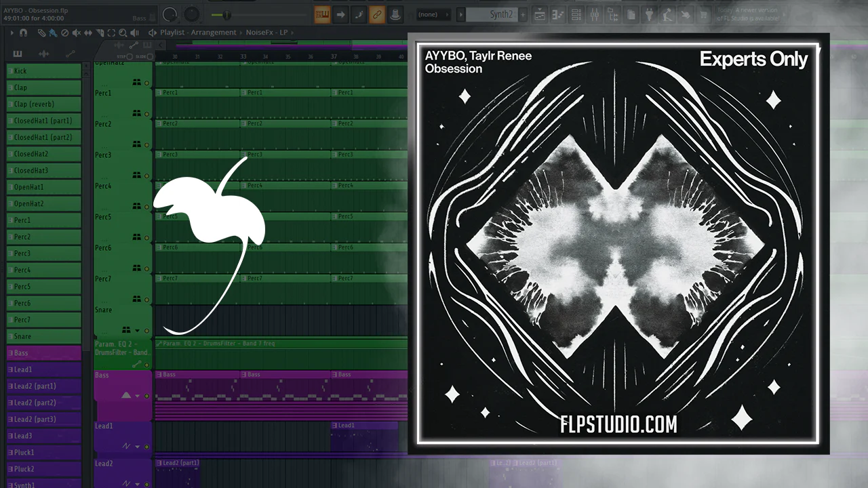Open the Lead1 track options arrow
The width and height of the screenshot is (868, 488).
[139, 447]
